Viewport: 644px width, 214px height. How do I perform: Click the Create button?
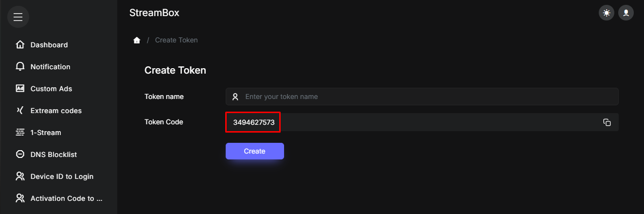[254, 151]
